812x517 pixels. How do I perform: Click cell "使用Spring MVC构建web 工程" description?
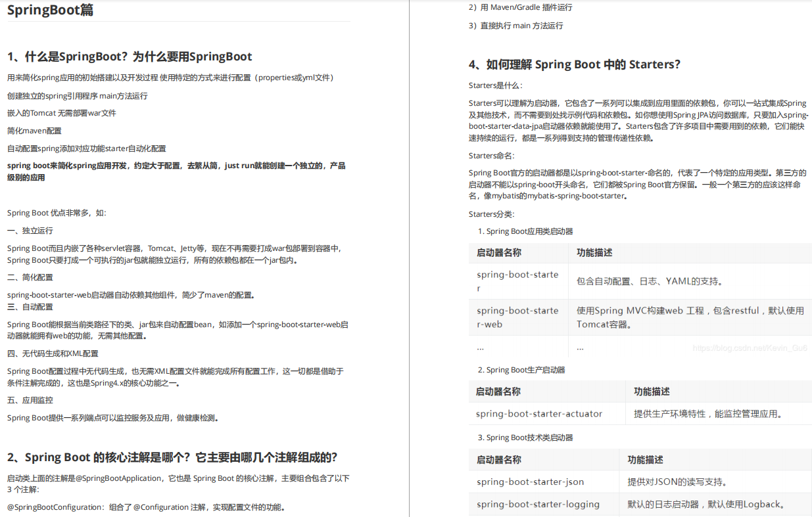pyautogui.click(x=690, y=317)
